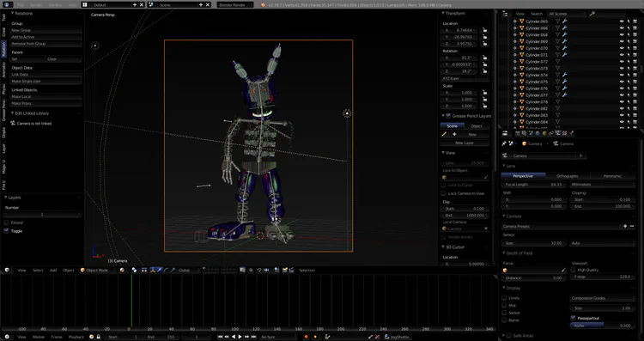Click the outliner filter search magnifier icon
Image resolution: width=644 pixels, height=341 pixels.
point(592,14)
